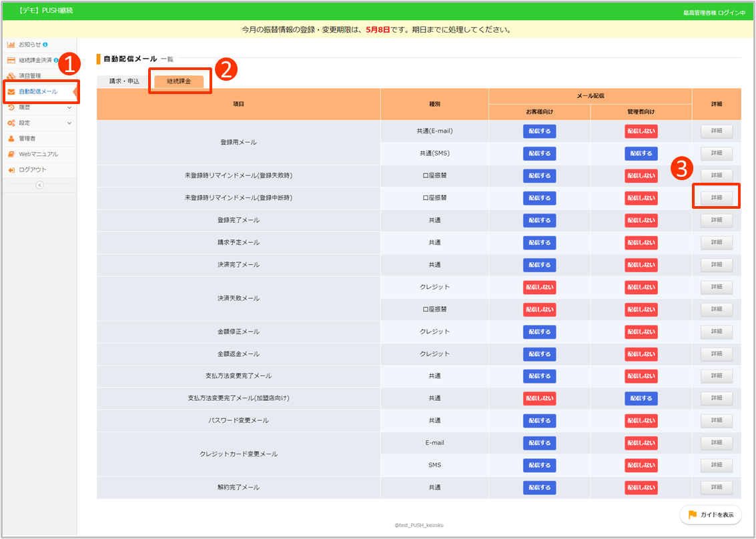Click the ログアウト sign-out icon
Screen dimensions: 756x539
11,170
